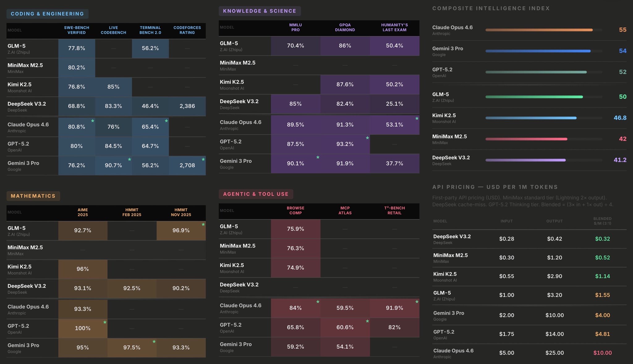Click the SWE-Bench Verified column header
This screenshot has height=364, width=633.
click(x=76, y=30)
